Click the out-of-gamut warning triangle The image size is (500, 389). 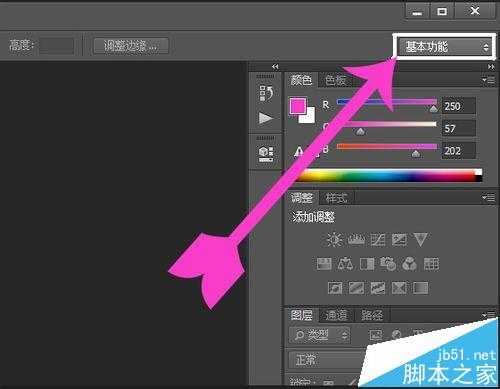[x=299, y=152]
